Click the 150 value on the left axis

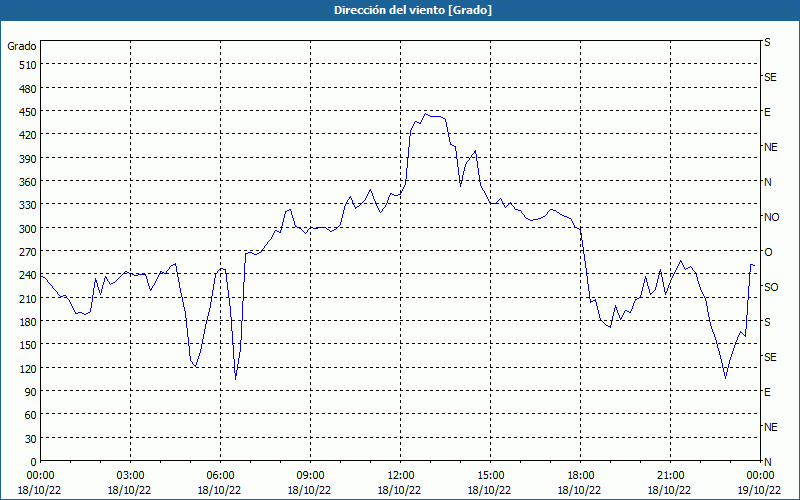pos(29,345)
